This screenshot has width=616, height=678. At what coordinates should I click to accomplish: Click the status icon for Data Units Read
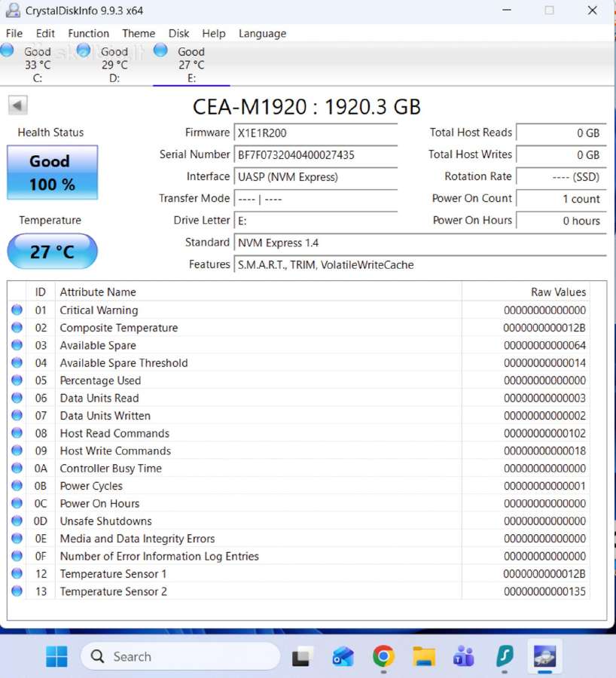[x=17, y=397]
